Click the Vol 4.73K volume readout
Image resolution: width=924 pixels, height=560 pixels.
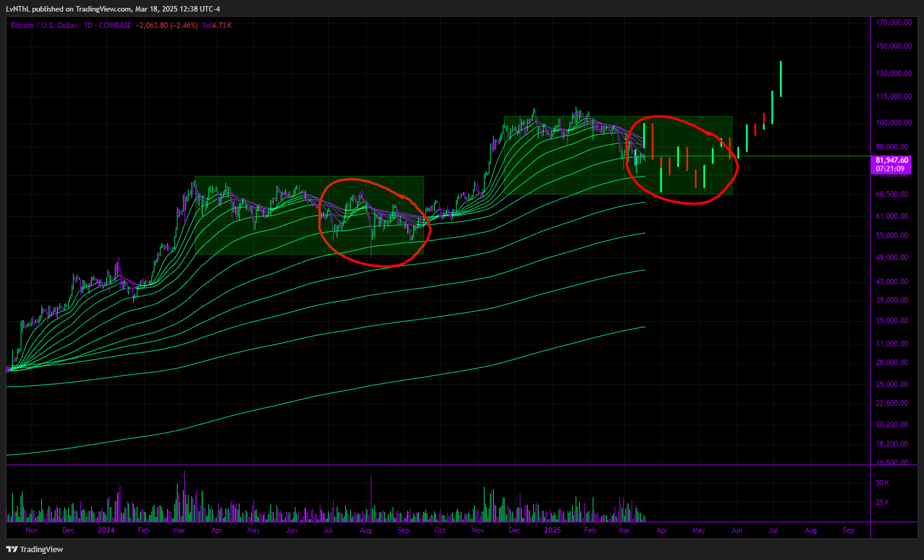[216, 26]
